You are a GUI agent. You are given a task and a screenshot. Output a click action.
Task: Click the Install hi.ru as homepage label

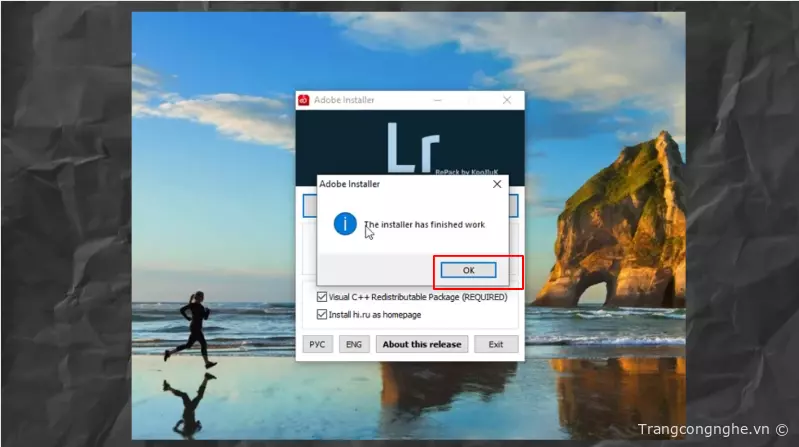(375, 314)
